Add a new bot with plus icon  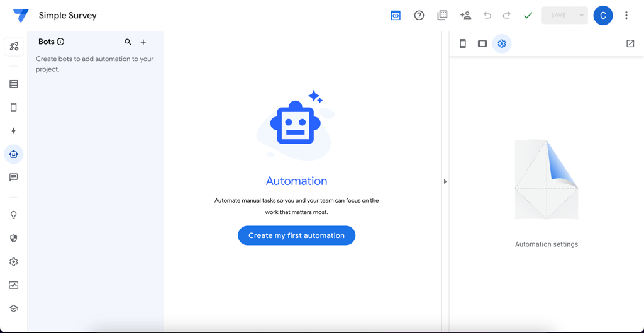tap(143, 42)
